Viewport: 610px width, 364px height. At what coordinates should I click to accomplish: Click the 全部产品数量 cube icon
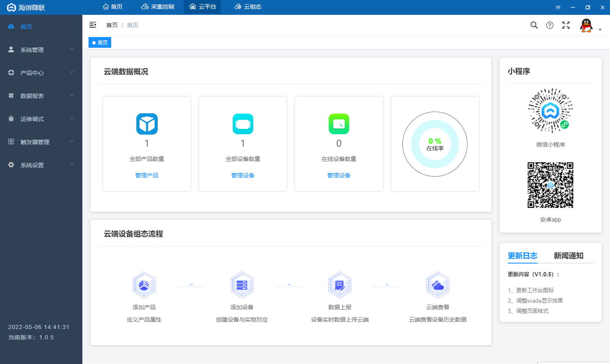coord(147,124)
